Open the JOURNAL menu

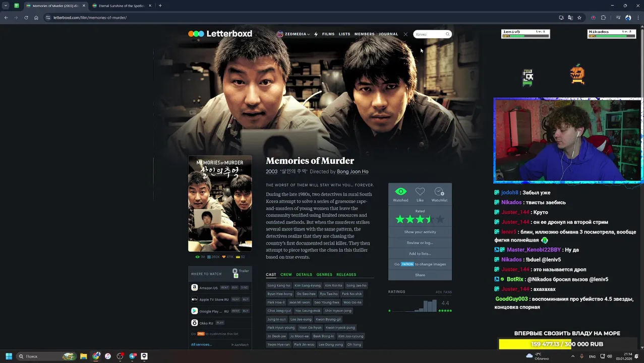tap(388, 34)
